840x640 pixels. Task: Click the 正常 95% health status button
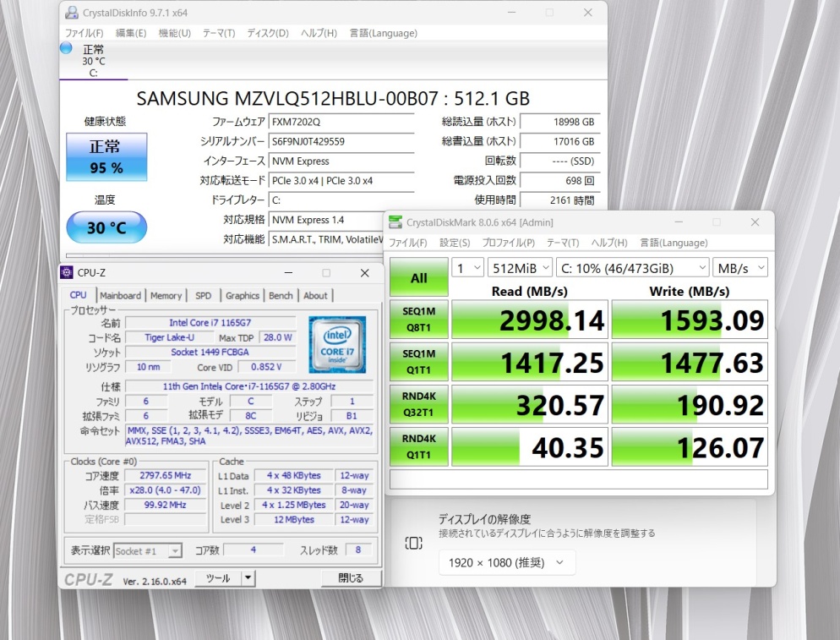click(x=106, y=157)
